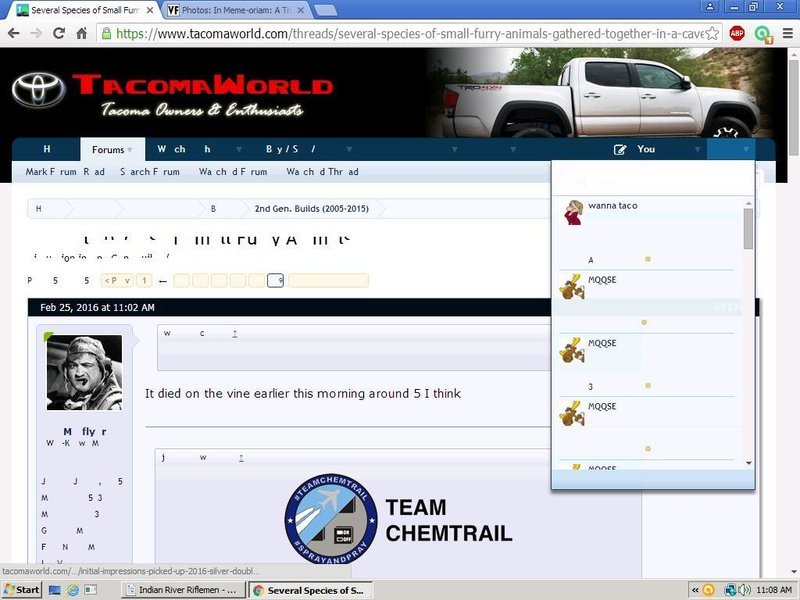
Task: Click the page scrollbar down arrow
Action: click(794, 572)
